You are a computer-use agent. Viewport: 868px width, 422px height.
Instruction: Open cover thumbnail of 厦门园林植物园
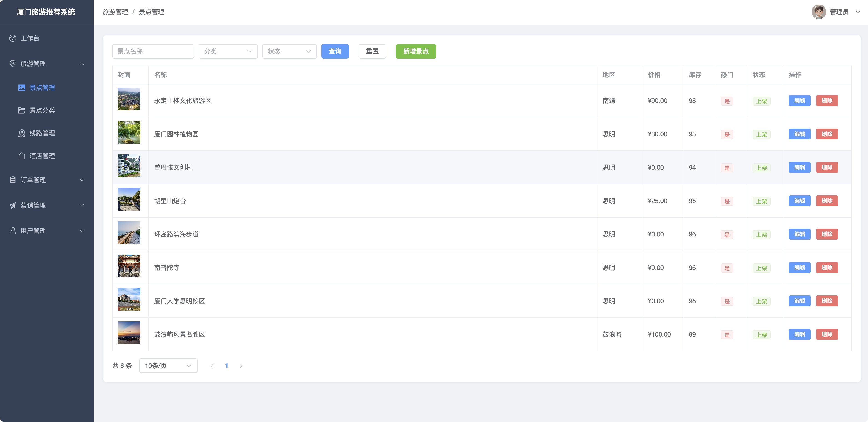(x=129, y=133)
